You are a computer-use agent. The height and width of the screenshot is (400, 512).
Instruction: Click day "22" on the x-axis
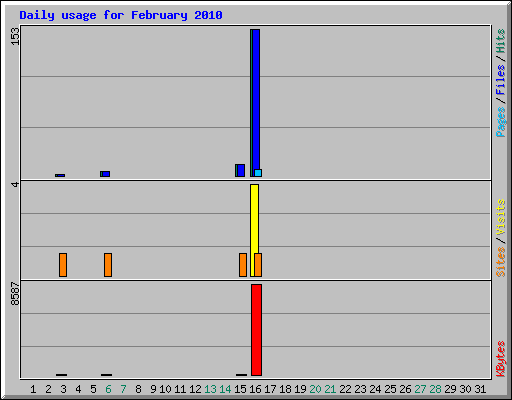pos(345,389)
